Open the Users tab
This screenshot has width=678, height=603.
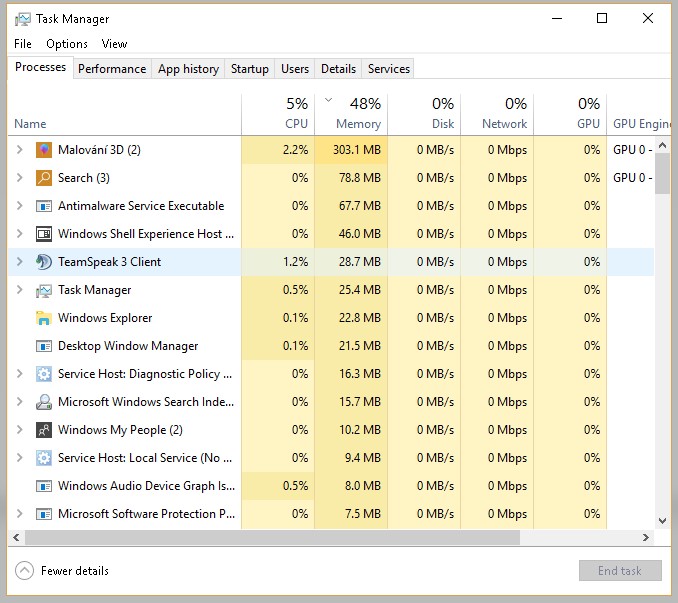click(295, 69)
